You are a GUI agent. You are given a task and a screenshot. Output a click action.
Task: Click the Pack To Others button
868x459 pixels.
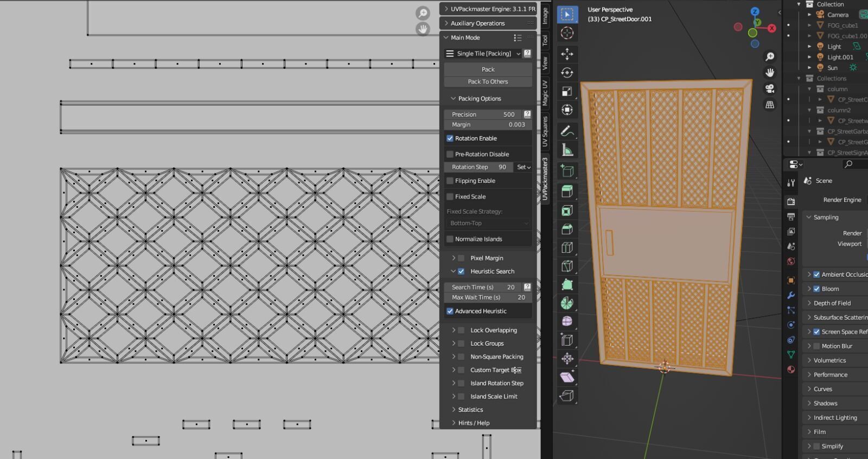coord(488,82)
